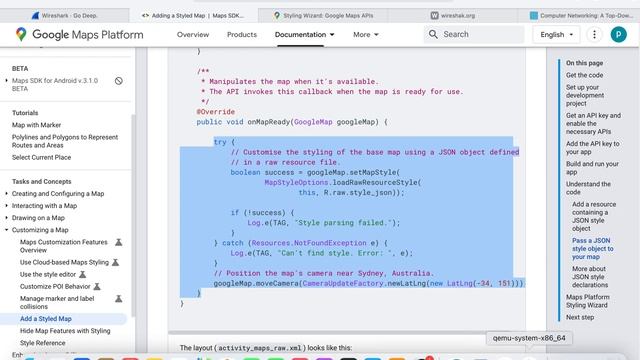Viewport: 640px width, 360px height.
Task: Click the '@Override' annotation in code
Action: 216,112
